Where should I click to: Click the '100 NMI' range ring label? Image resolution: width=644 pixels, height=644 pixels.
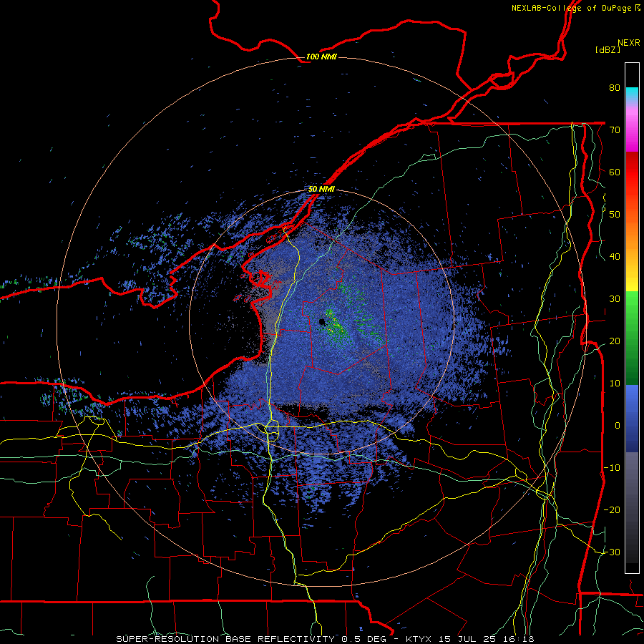point(321,57)
